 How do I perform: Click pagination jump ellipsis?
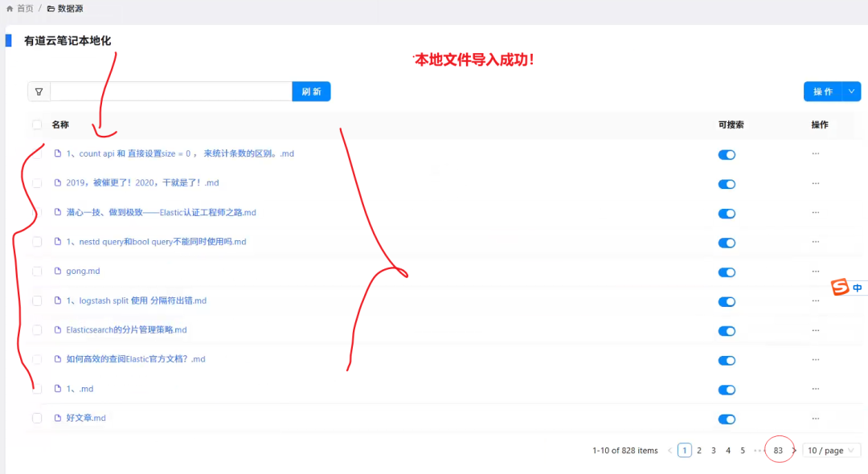coord(758,451)
